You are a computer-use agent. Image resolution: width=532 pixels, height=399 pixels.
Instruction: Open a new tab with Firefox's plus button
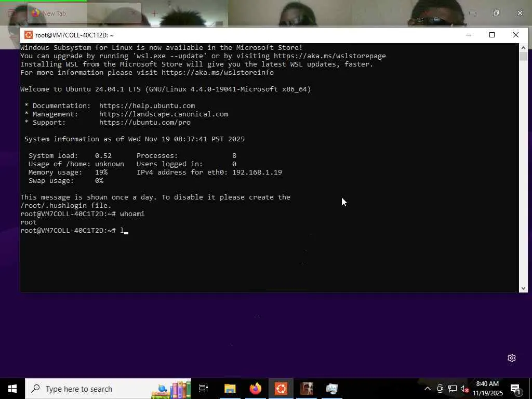click(155, 13)
